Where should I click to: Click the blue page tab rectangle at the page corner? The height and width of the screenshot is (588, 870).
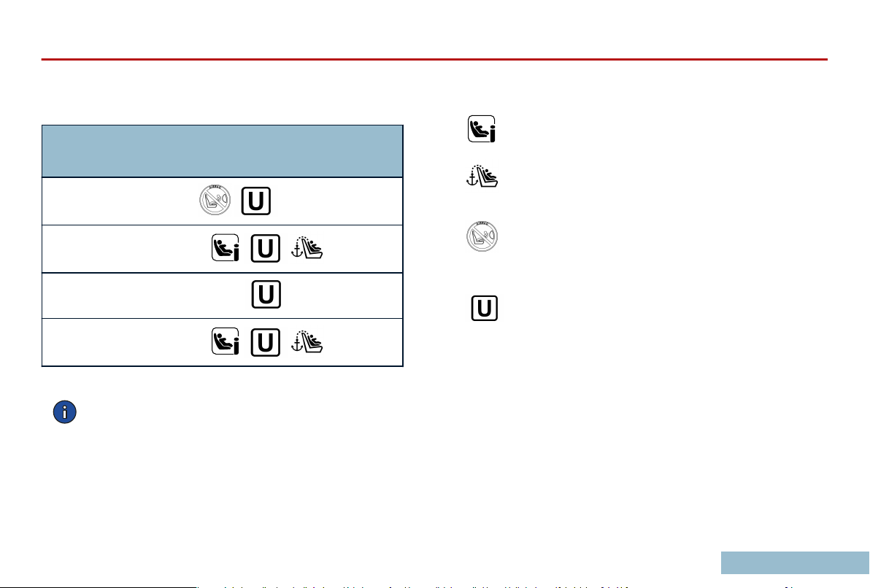point(795,562)
